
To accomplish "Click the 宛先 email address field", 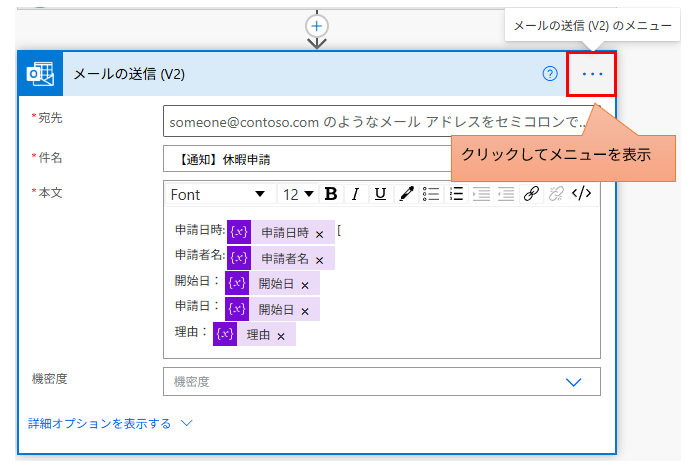I will (x=382, y=121).
